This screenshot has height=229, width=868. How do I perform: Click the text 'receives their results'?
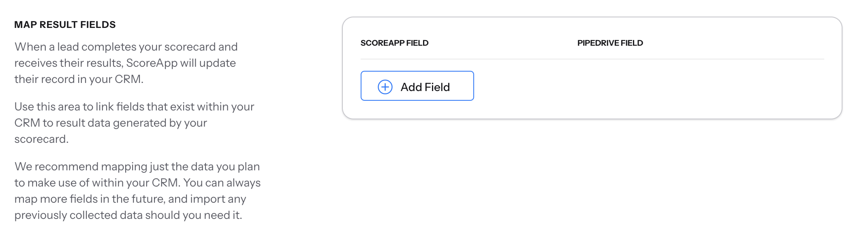(68, 63)
